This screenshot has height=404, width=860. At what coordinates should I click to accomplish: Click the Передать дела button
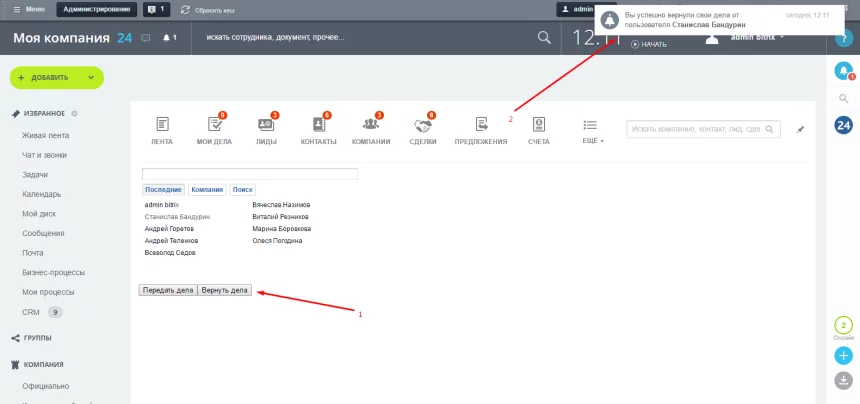(168, 290)
